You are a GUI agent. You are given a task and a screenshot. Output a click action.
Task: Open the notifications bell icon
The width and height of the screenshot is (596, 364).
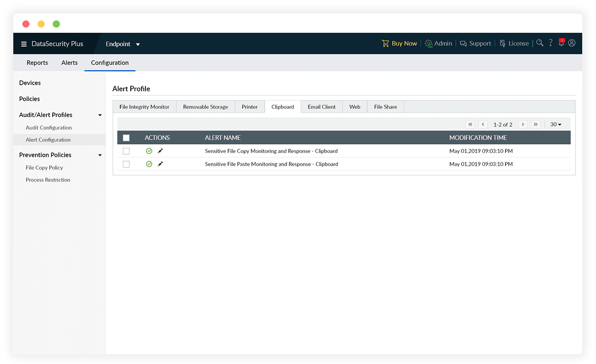pyautogui.click(x=561, y=43)
